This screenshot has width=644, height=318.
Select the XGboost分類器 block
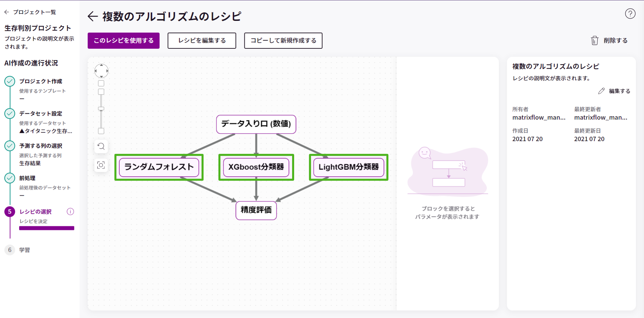click(x=256, y=167)
